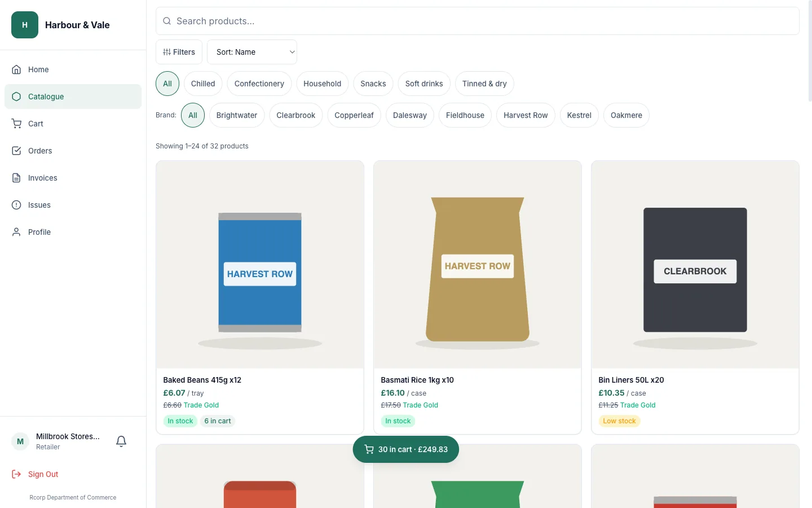Filter by Chilled category
The width and height of the screenshot is (812, 508).
click(203, 84)
